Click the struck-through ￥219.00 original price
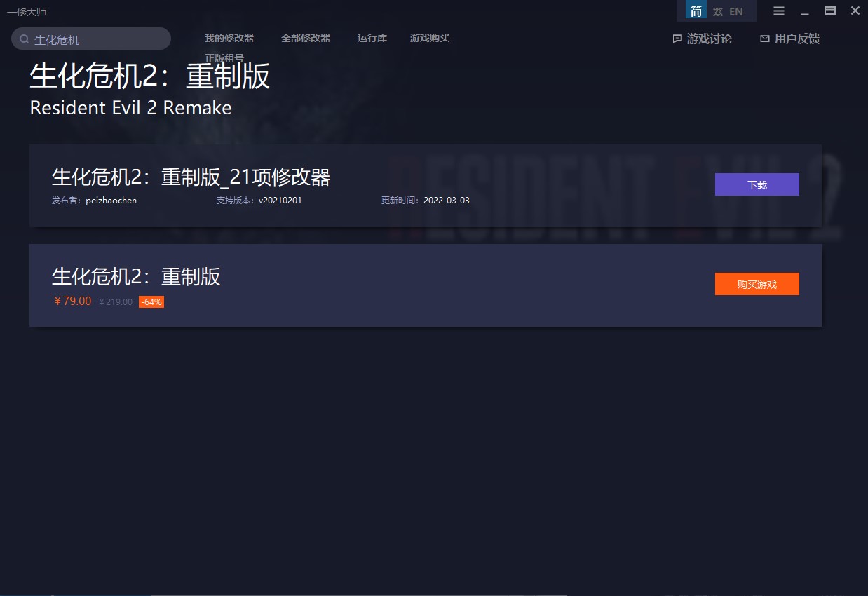Viewport: 868px width, 596px height. click(x=116, y=302)
